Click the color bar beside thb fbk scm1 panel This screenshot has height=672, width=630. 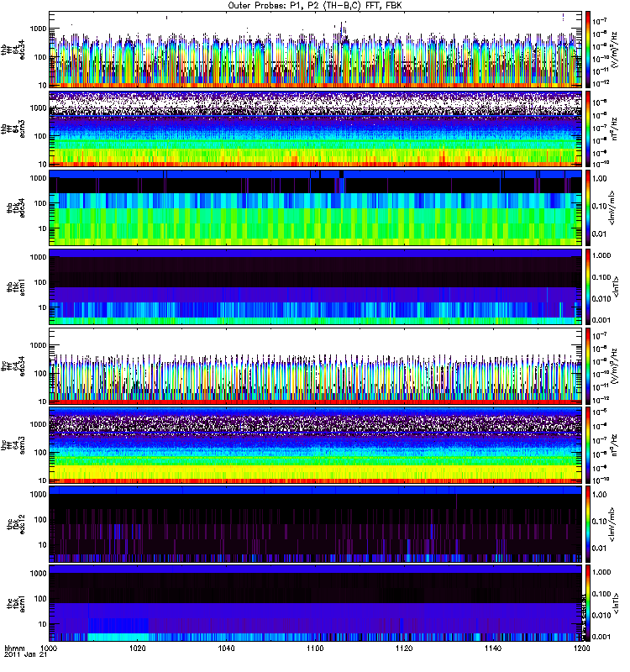tap(588, 286)
